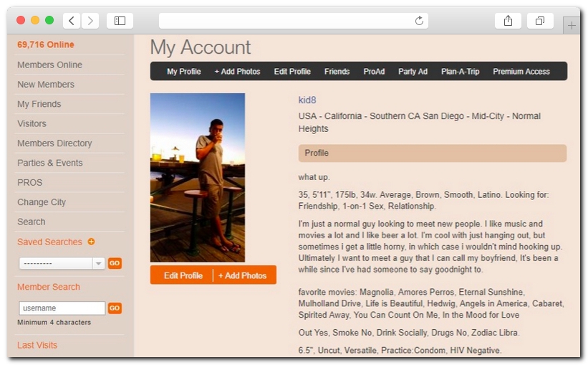
Task: Toggle the Safari sidebar icon
Action: click(x=120, y=21)
